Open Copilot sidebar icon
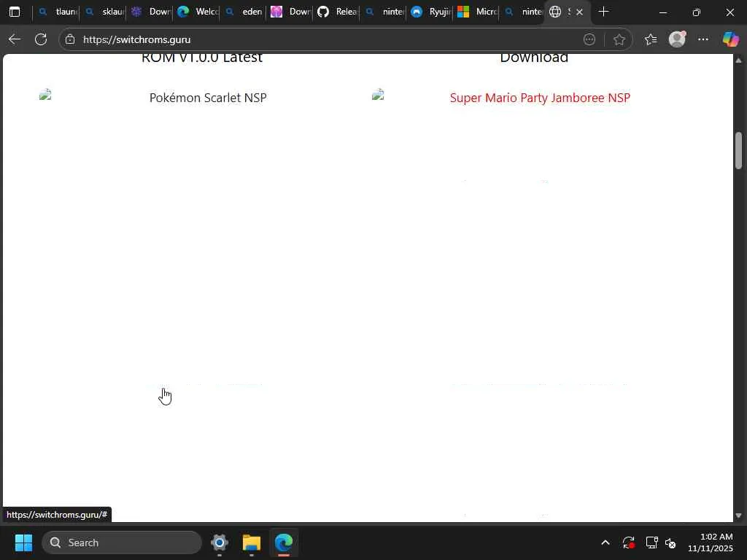Viewport: 747px width, 560px height. pos(730,39)
